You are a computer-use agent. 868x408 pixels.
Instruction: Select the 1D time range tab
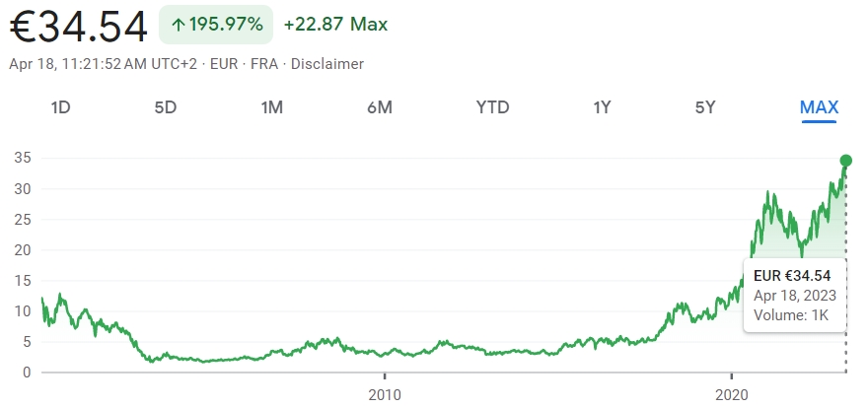tap(60, 107)
